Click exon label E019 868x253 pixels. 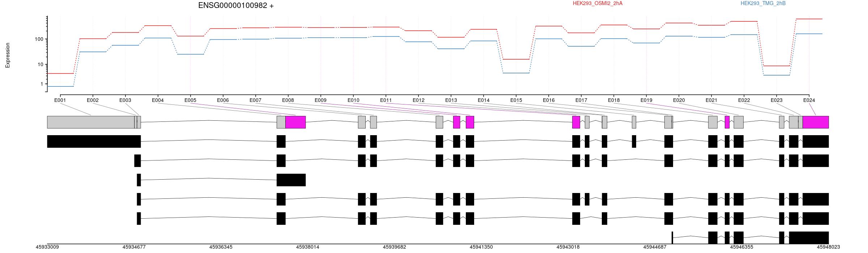coord(646,100)
